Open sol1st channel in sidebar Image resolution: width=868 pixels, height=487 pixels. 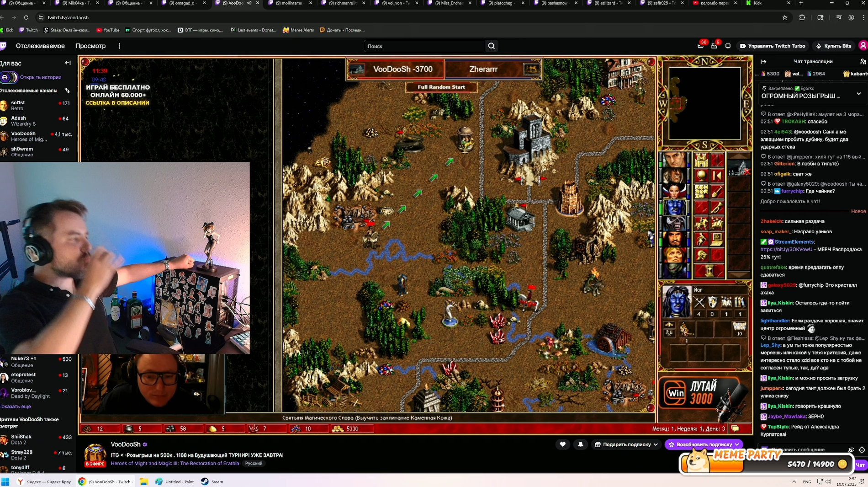pyautogui.click(x=37, y=106)
